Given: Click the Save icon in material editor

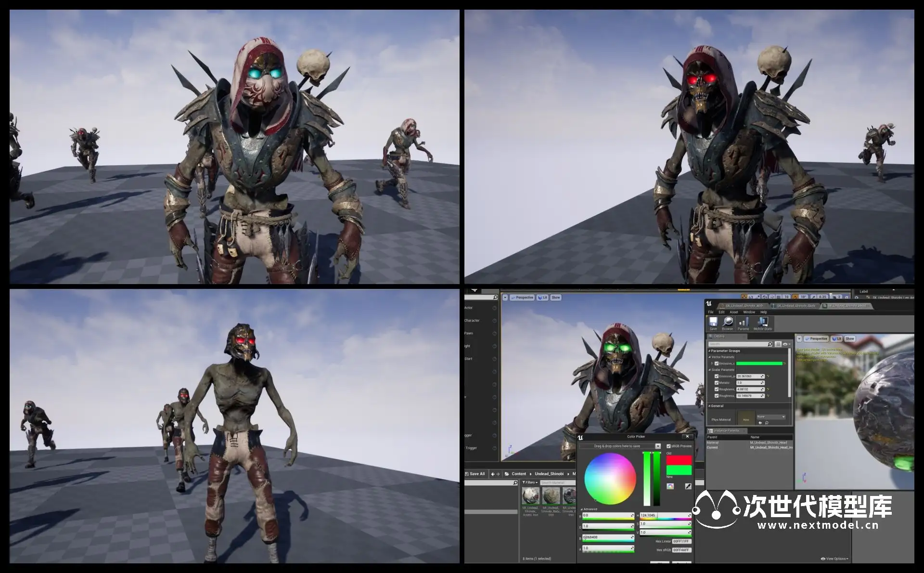Looking at the screenshot, I should pyautogui.click(x=713, y=322).
